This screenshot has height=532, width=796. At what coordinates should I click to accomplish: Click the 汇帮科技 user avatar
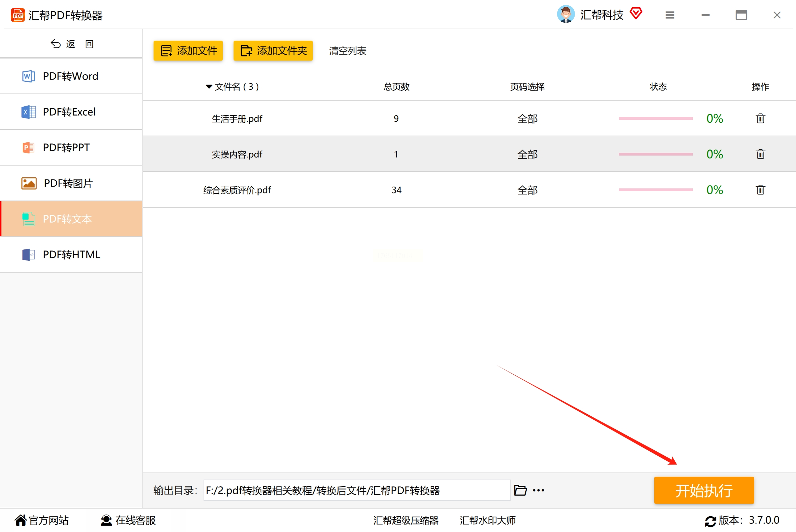(x=566, y=14)
